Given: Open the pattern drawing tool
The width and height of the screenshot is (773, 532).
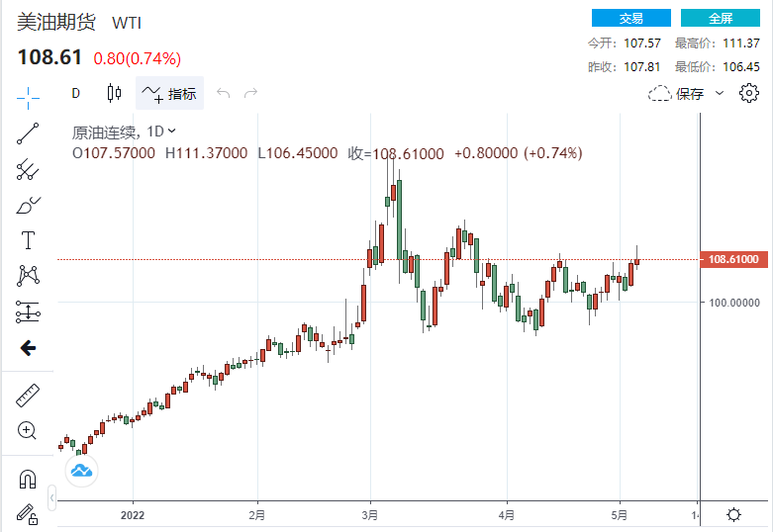Looking at the screenshot, I should [x=28, y=276].
